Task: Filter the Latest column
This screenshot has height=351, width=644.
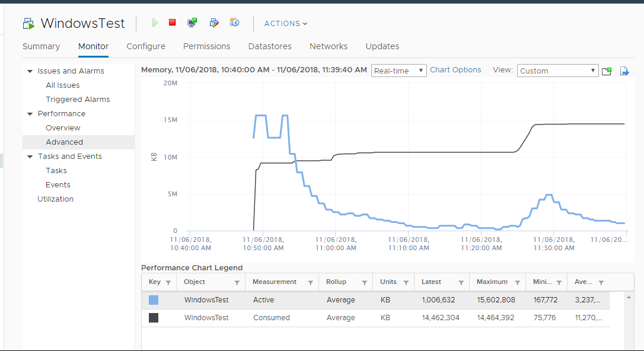Action: 461,282
